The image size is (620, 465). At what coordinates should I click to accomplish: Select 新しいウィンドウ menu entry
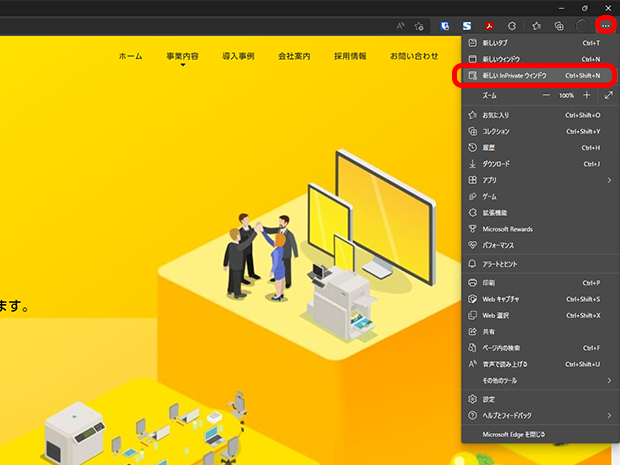[x=541, y=59]
